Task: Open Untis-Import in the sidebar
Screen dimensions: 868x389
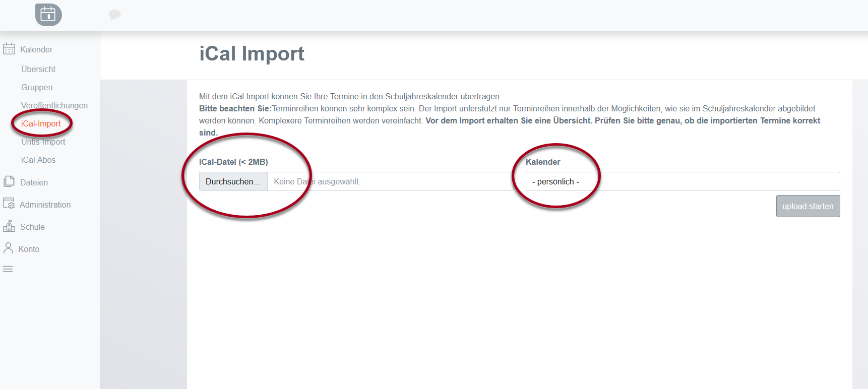Action: click(43, 142)
